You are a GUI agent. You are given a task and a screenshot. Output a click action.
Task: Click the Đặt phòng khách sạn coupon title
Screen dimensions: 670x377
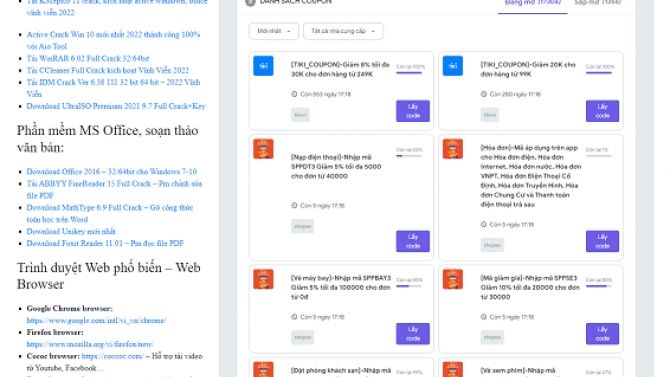tap(341, 371)
